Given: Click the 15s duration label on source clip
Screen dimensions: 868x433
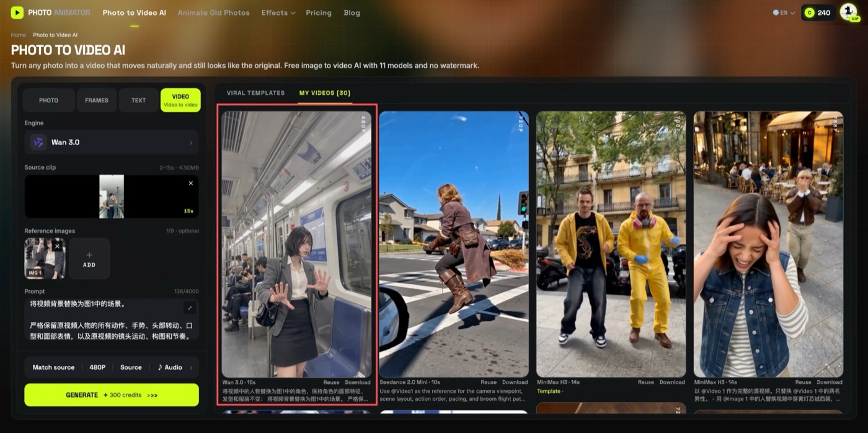Looking at the screenshot, I should point(188,211).
